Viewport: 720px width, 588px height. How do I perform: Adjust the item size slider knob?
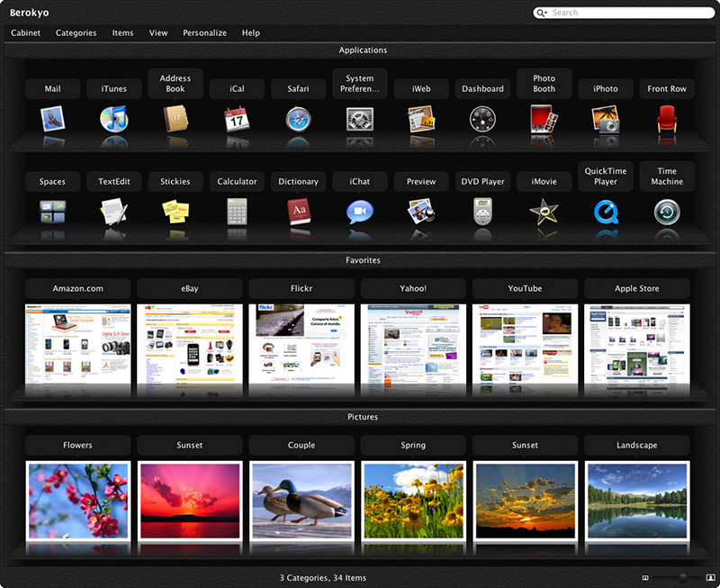pos(683,577)
